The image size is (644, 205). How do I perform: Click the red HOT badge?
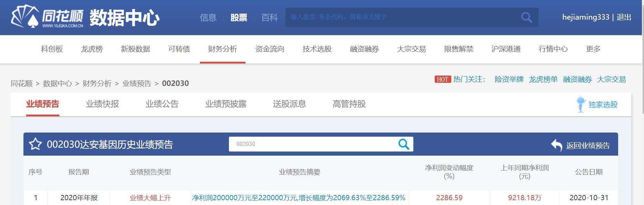443,79
